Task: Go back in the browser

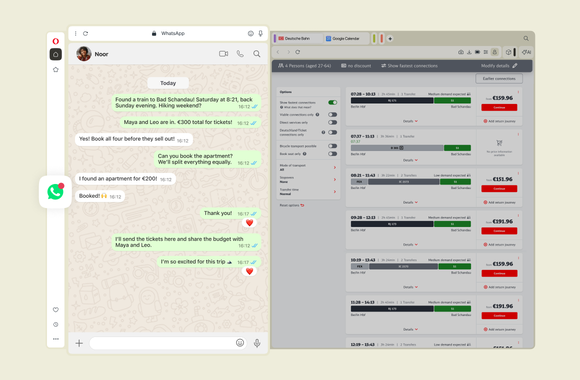Action: pos(279,52)
